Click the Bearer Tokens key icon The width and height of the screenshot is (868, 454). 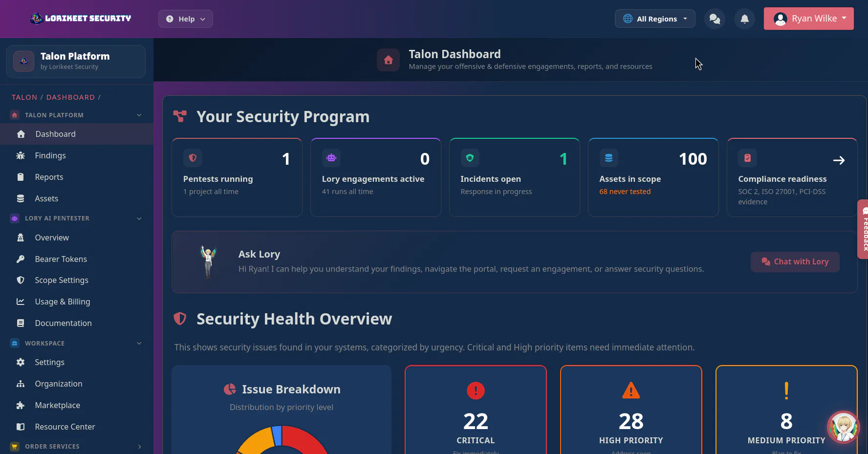click(x=21, y=259)
